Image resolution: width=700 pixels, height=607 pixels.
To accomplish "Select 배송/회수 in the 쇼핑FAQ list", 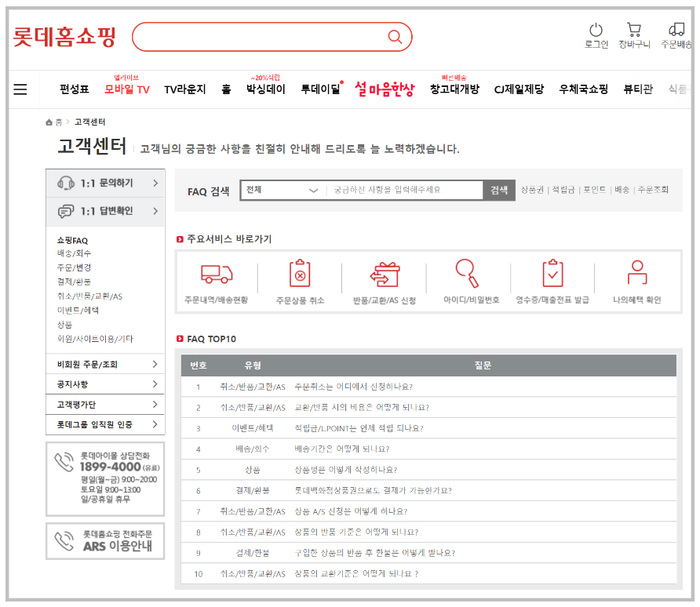I will (x=74, y=253).
